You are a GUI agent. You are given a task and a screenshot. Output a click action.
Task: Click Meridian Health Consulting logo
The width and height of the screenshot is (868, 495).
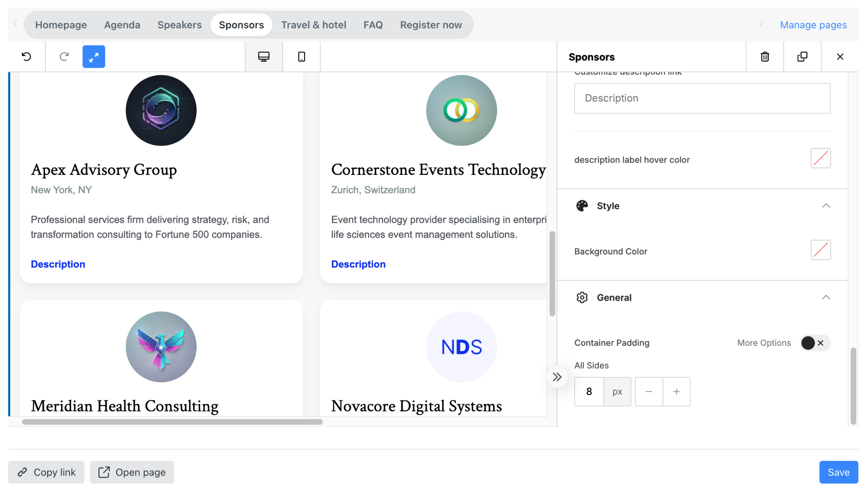161,347
